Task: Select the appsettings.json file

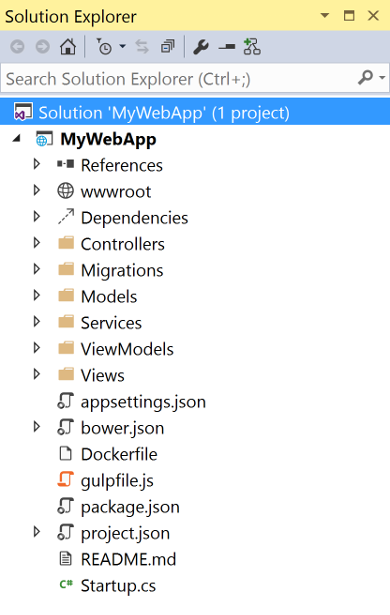Action: (143, 402)
